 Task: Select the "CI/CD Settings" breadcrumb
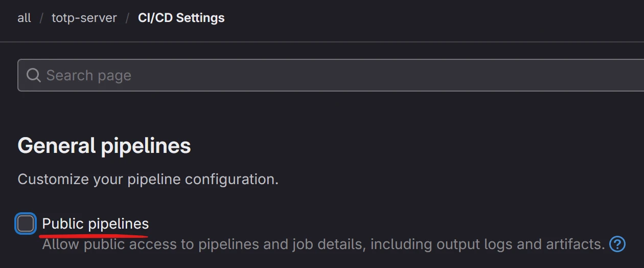(x=181, y=18)
